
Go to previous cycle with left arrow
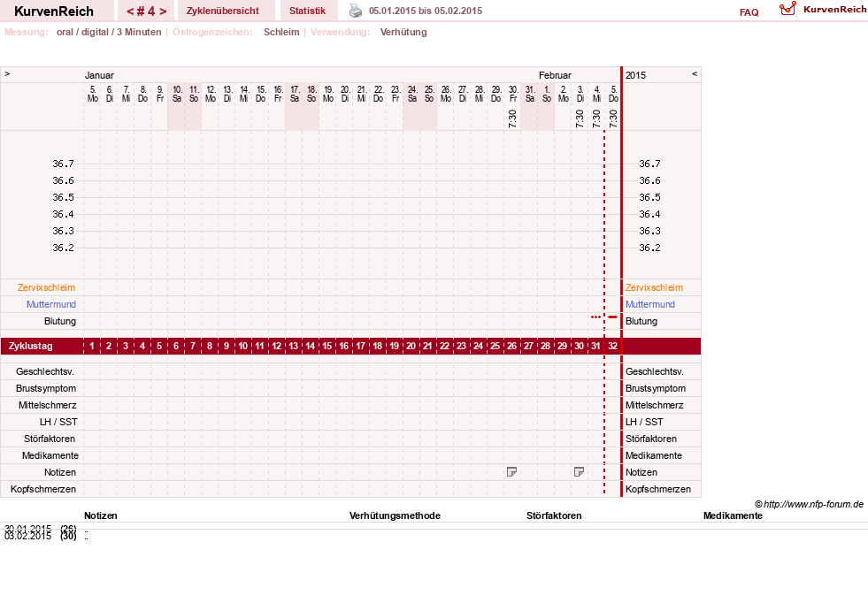pos(130,11)
